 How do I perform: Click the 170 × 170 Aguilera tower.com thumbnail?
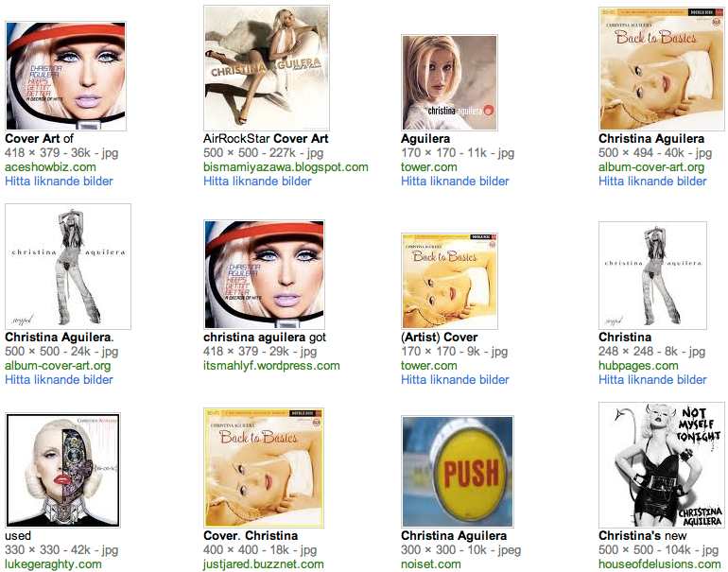pyautogui.click(x=449, y=82)
